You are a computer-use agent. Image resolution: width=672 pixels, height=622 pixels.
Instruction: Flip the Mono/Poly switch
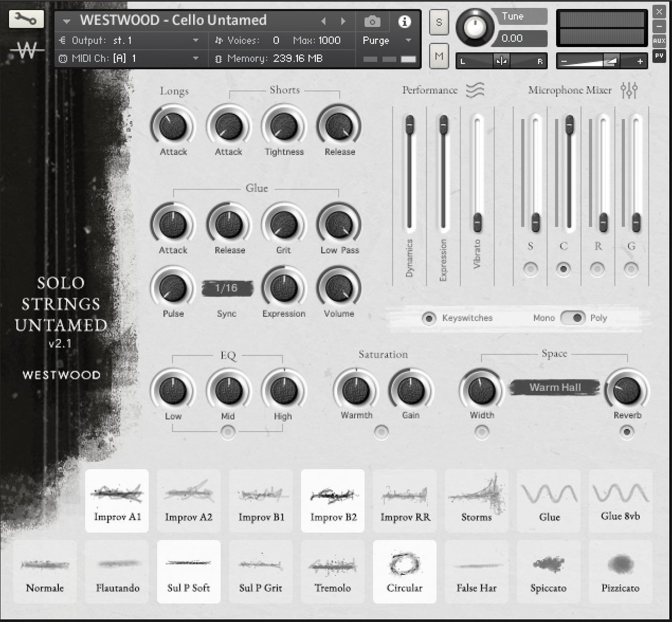click(573, 318)
